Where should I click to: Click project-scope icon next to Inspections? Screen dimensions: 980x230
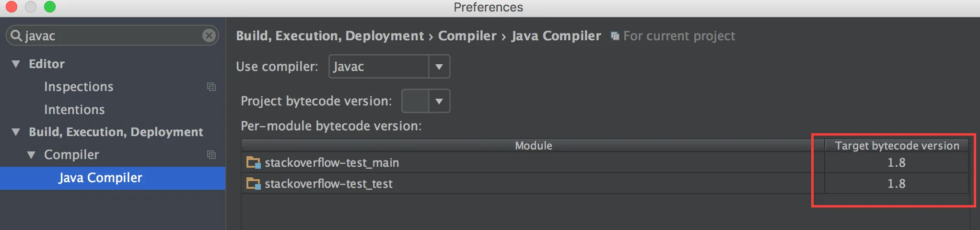point(211,87)
